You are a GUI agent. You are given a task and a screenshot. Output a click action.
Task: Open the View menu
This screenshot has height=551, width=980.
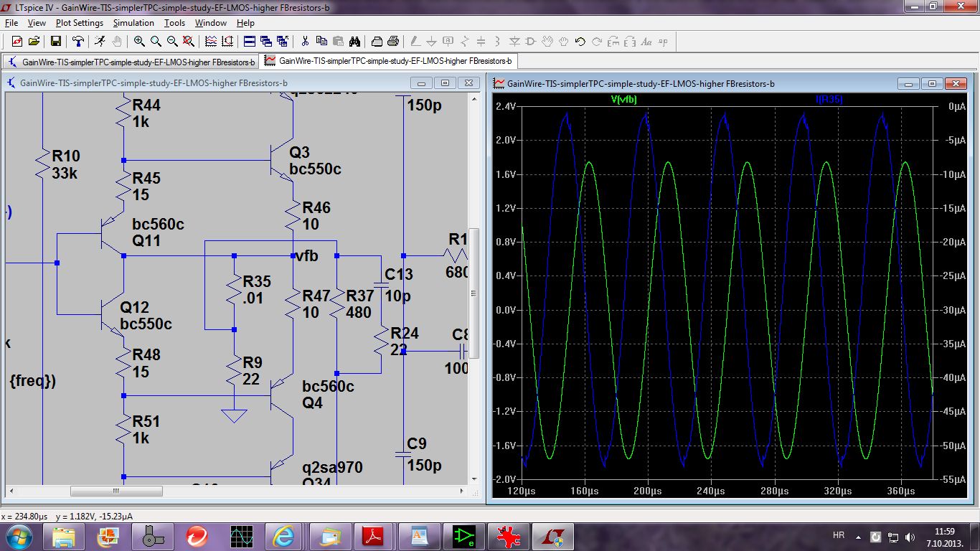[37, 23]
